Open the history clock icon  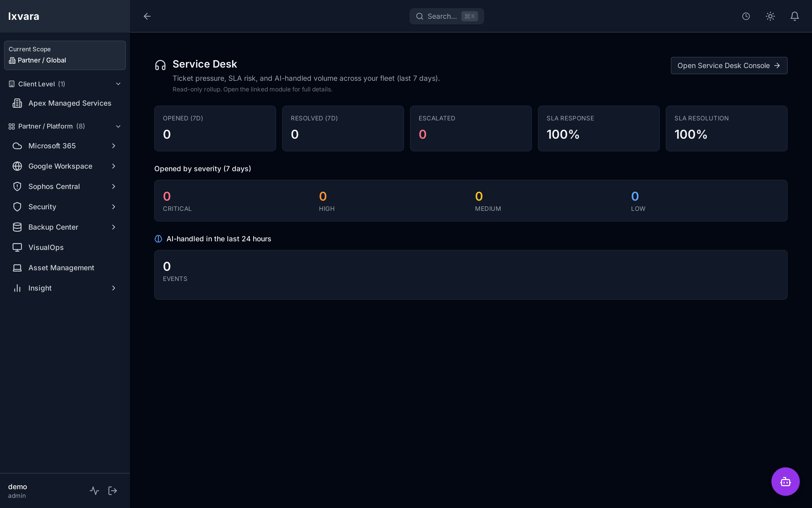coord(746,16)
